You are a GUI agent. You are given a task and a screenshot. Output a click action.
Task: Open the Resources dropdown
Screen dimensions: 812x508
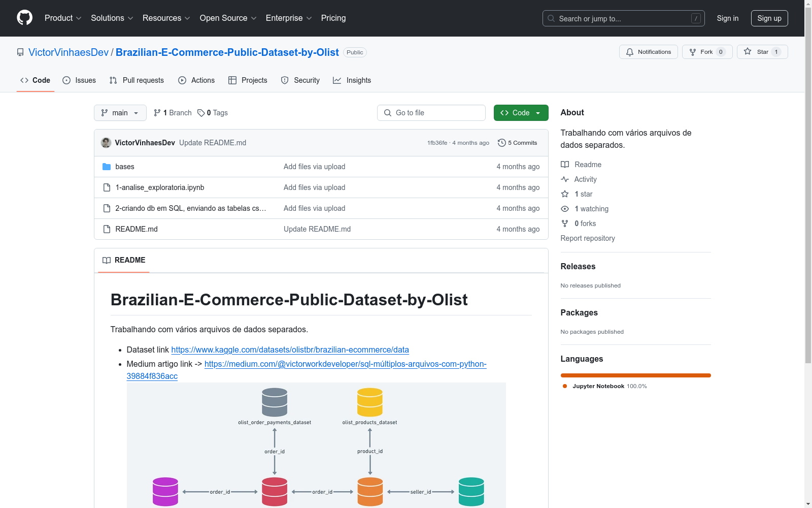166,18
